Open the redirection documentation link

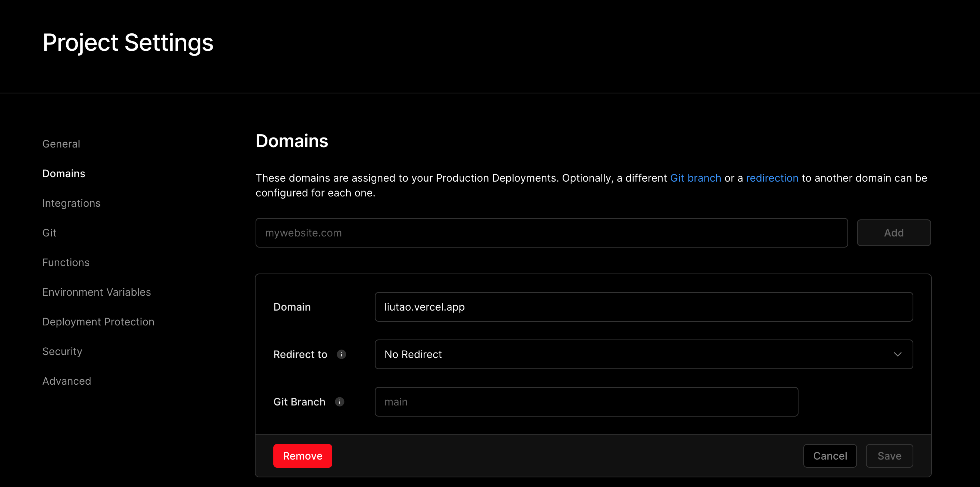tap(772, 178)
